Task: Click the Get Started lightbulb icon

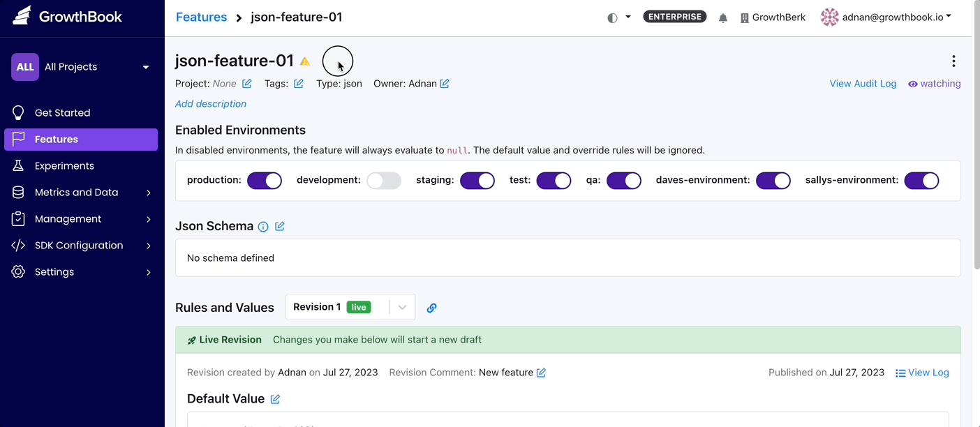Action: pos(19,112)
